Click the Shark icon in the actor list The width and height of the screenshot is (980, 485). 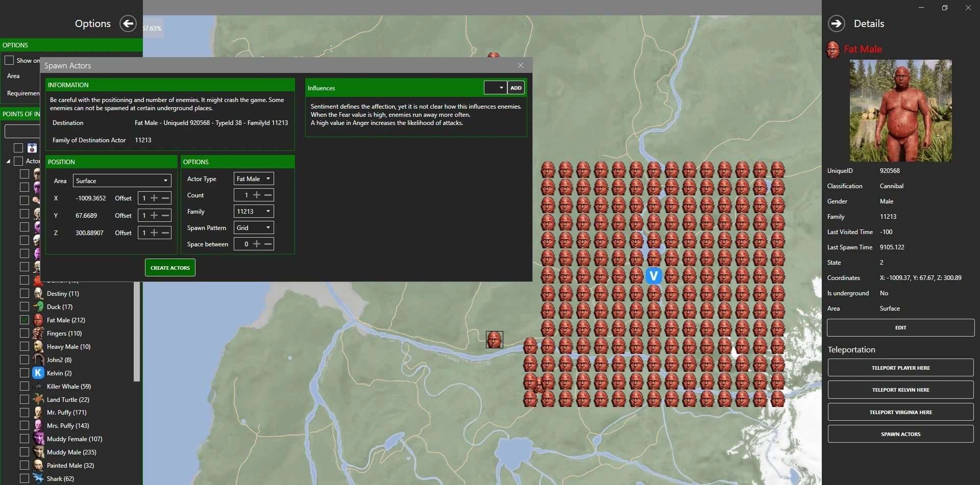point(38,478)
